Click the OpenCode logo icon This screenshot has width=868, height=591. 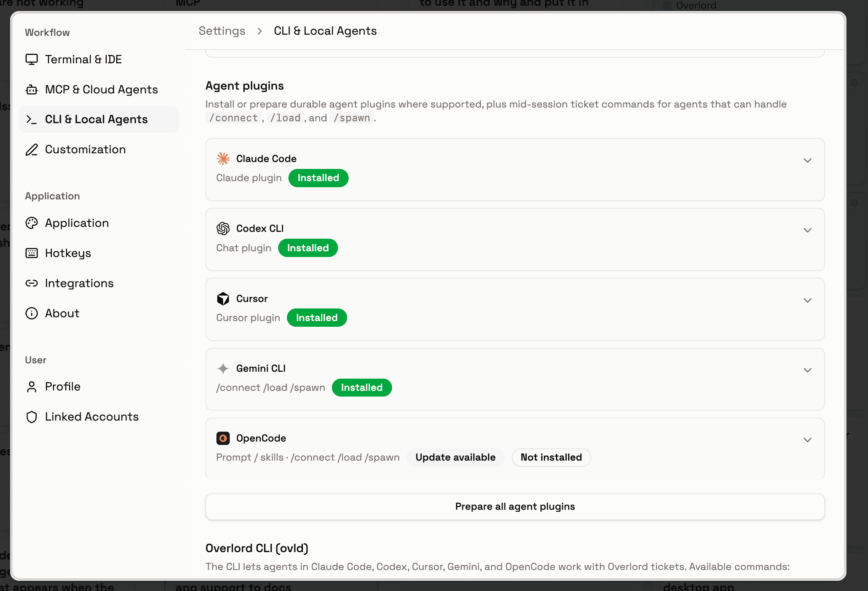pyautogui.click(x=223, y=438)
